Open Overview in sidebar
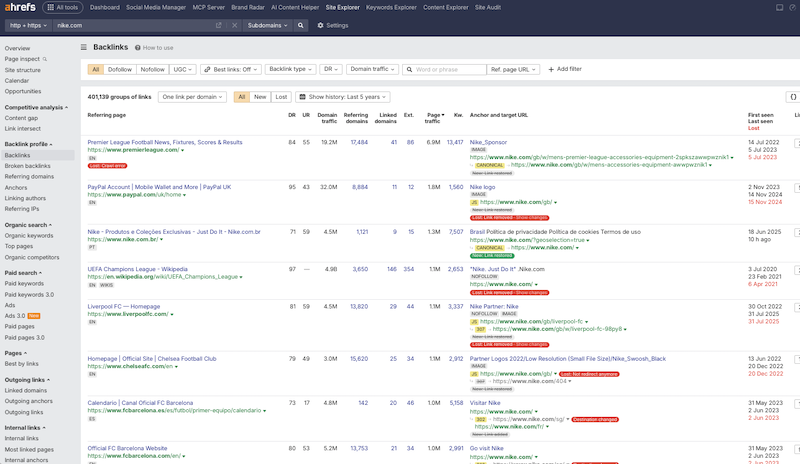This screenshot has width=800, height=464. tap(17, 48)
